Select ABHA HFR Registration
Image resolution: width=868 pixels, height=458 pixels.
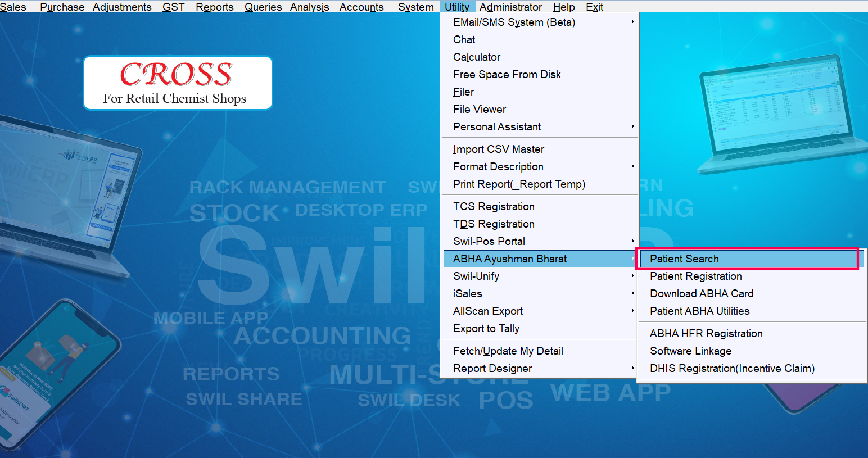(x=752, y=333)
